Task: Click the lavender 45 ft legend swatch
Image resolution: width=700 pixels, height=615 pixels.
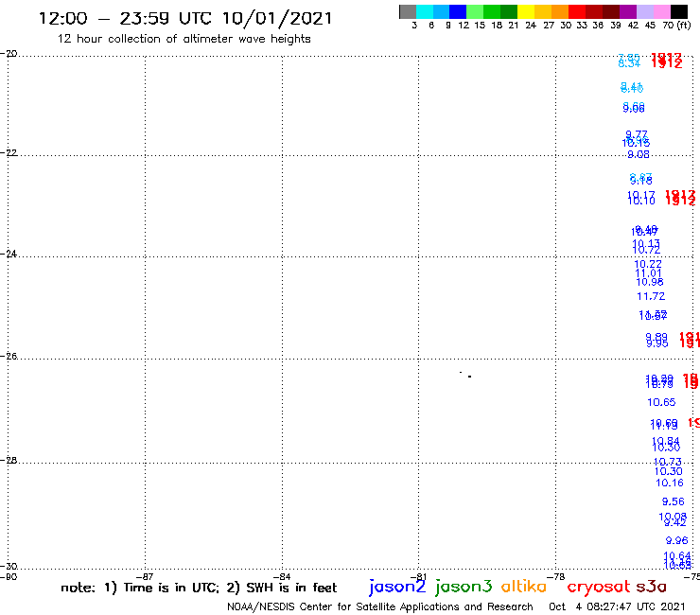Action: point(644,11)
